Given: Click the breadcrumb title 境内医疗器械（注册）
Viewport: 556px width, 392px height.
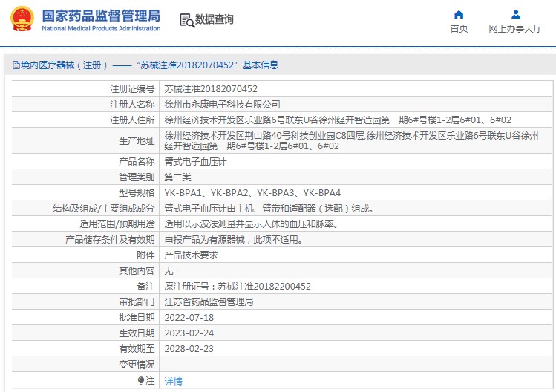Looking at the screenshot, I should pyautogui.click(x=64, y=65).
